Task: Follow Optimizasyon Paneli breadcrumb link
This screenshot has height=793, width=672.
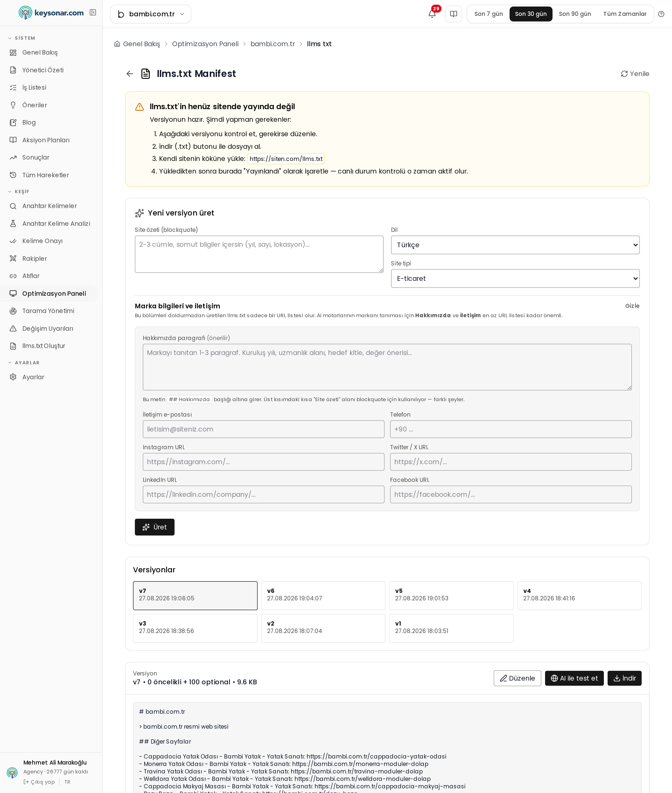Action: pyautogui.click(x=205, y=44)
